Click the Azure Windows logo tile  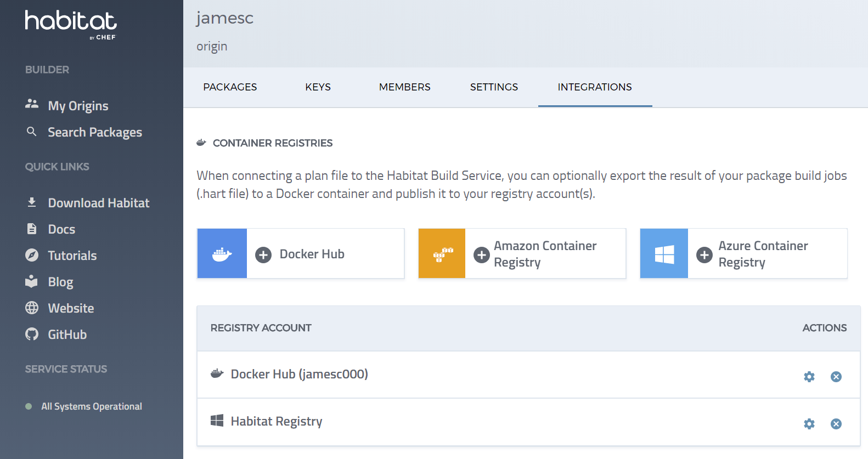[x=664, y=254]
